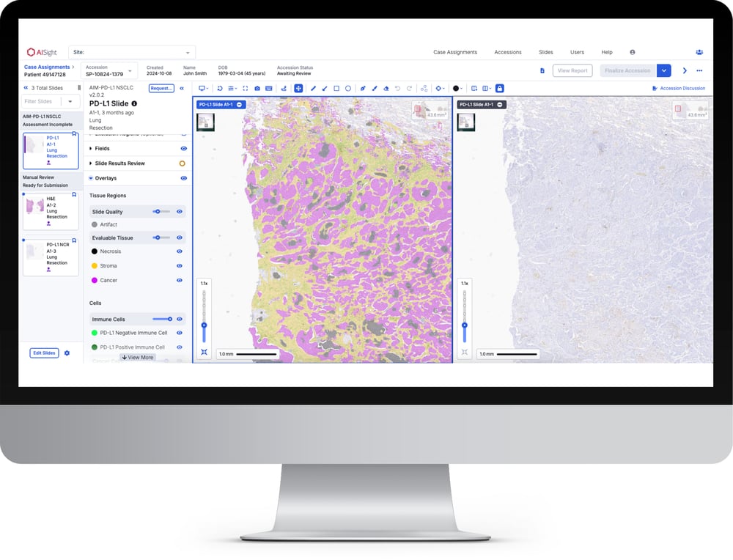Toggle the viewer sync lock icon

tap(500, 89)
